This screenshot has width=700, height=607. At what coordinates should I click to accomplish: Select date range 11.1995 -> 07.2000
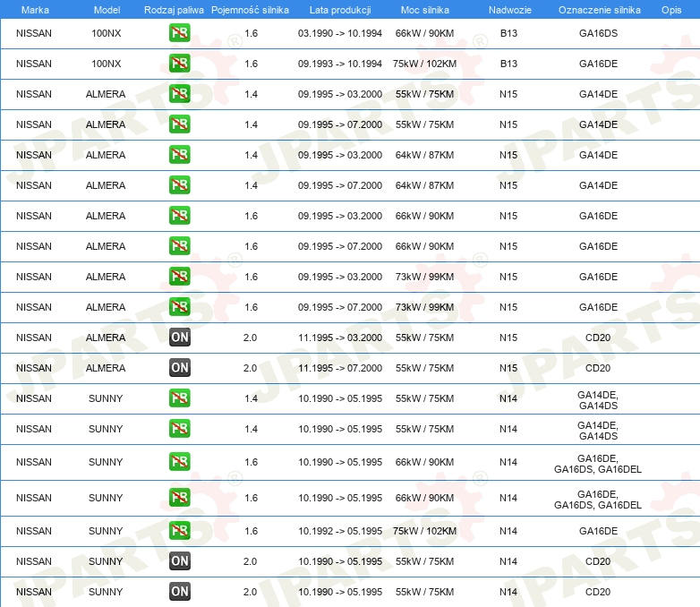coord(340,368)
